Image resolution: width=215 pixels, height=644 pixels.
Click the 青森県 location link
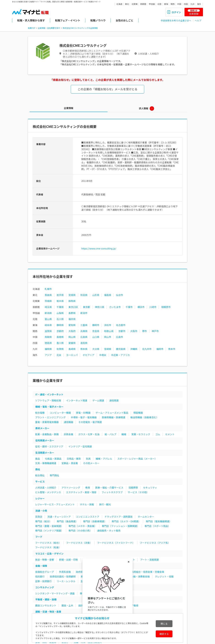pos(48,295)
